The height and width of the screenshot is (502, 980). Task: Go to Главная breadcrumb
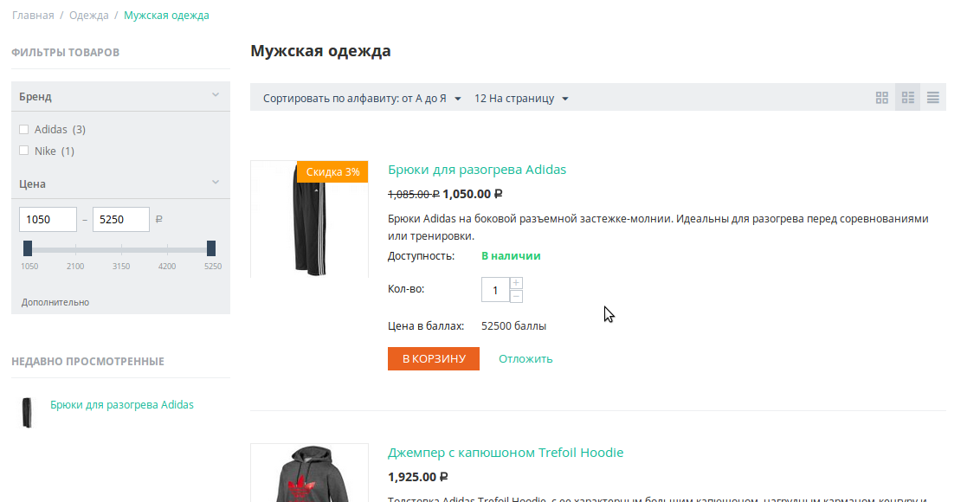tap(33, 16)
